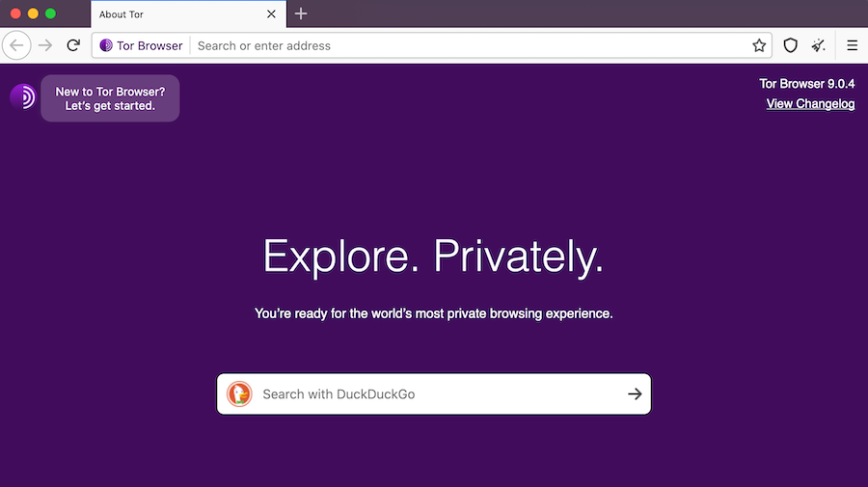This screenshot has width=868, height=487.
Task: Open the New to Tor Browser onboarding bubble
Action: click(x=110, y=98)
